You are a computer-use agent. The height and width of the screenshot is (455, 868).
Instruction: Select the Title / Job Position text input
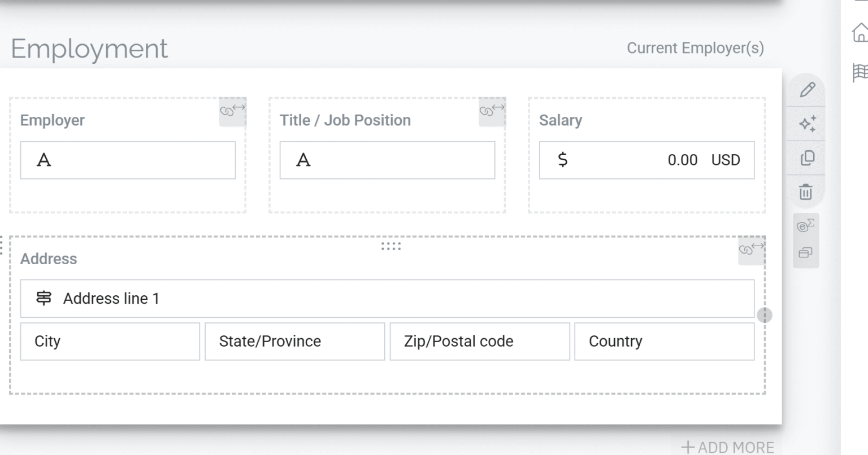coord(387,160)
